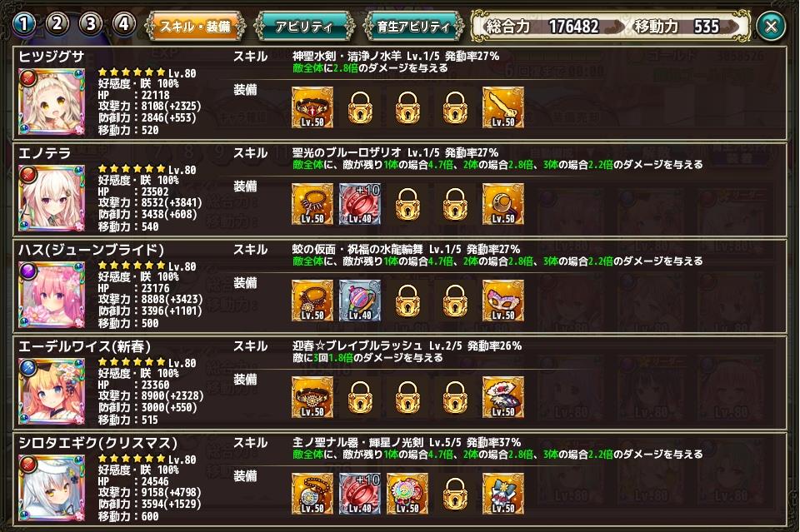Click エノテラ's red ring +10 equipment
This screenshot has width=800, height=532.
coord(360,204)
